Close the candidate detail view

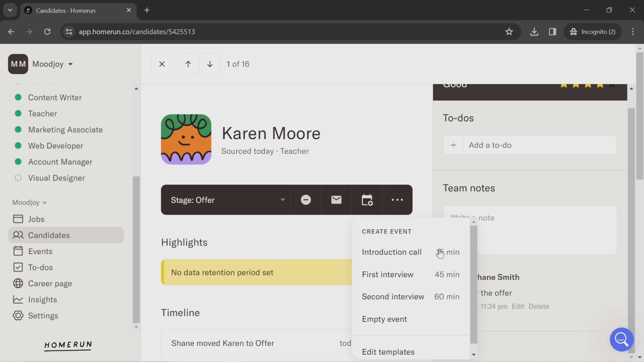162,64
